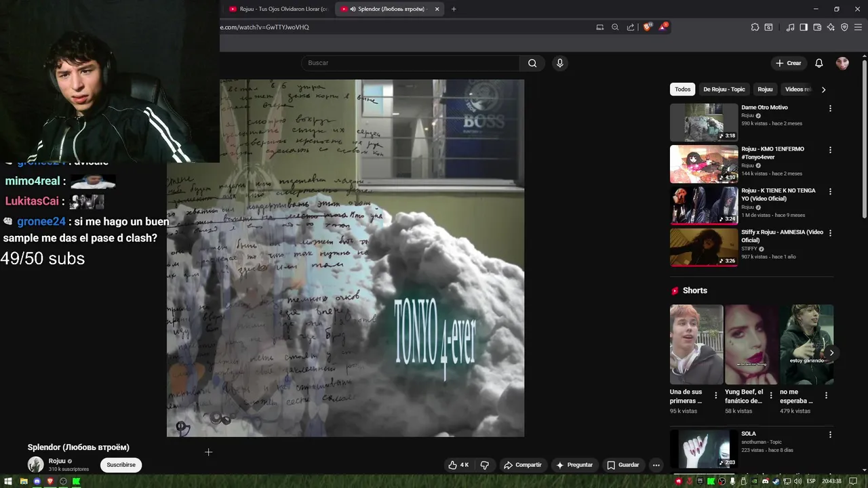868x488 pixels.
Task: Switch to Rojuu - Tus Ojos Olvidaron Llorar tab
Action: [279, 9]
